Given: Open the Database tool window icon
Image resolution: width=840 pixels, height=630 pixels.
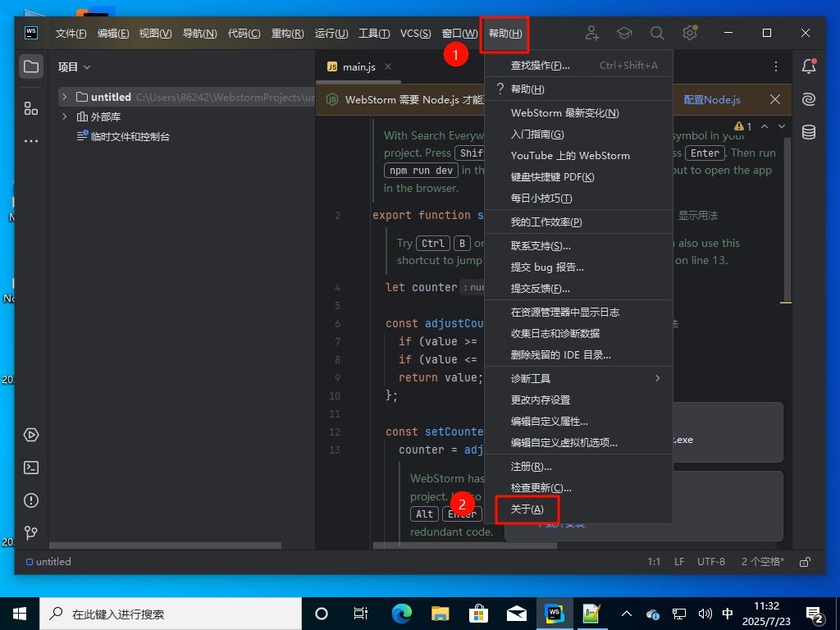Looking at the screenshot, I should [x=809, y=132].
